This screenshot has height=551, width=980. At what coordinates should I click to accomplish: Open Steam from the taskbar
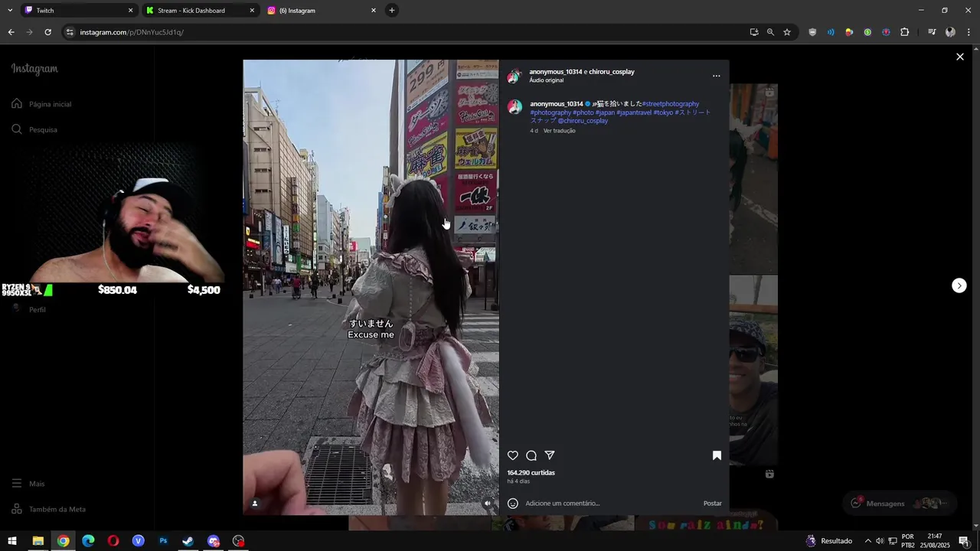pos(188,541)
